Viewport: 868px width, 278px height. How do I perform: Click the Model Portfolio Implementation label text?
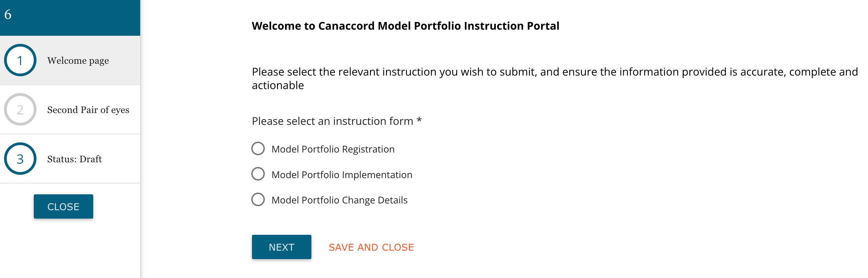click(342, 175)
